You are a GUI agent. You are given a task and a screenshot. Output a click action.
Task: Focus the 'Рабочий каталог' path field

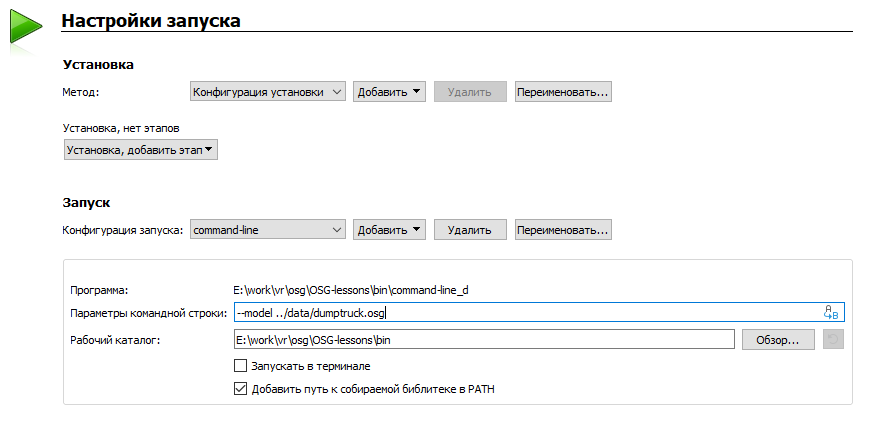pos(484,340)
